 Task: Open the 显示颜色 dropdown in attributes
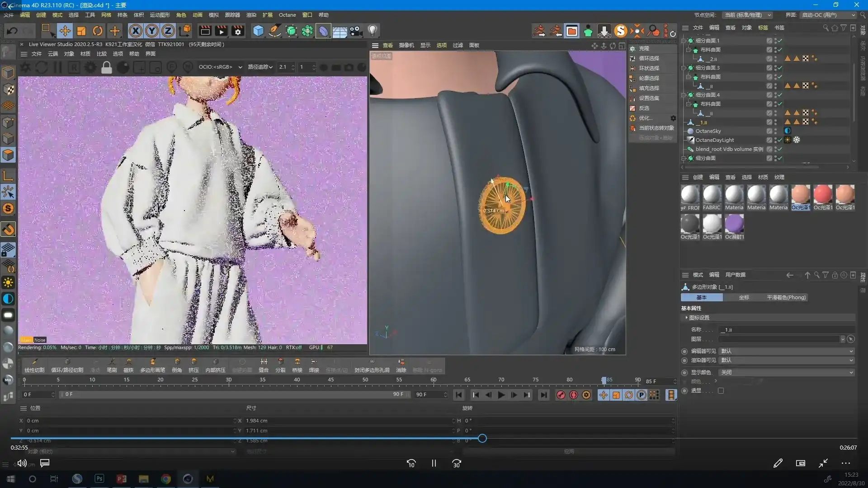click(787, 372)
